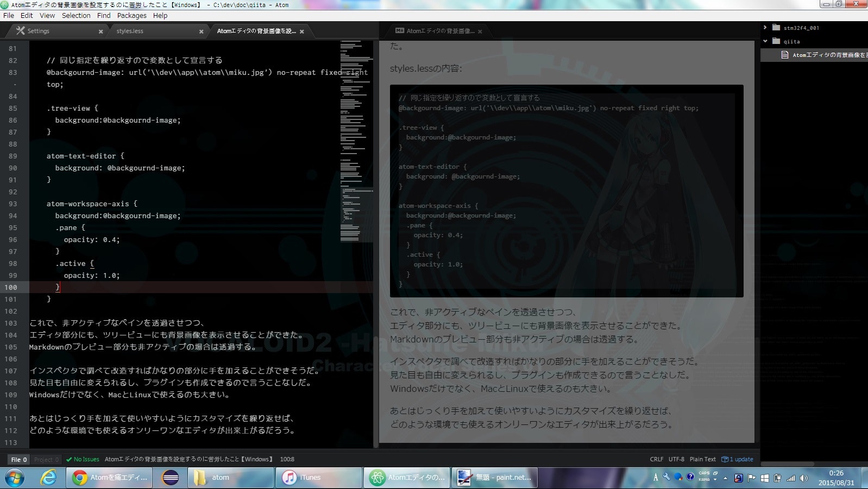The width and height of the screenshot is (868, 489).
Task: Open the Selection menu
Action: point(76,16)
